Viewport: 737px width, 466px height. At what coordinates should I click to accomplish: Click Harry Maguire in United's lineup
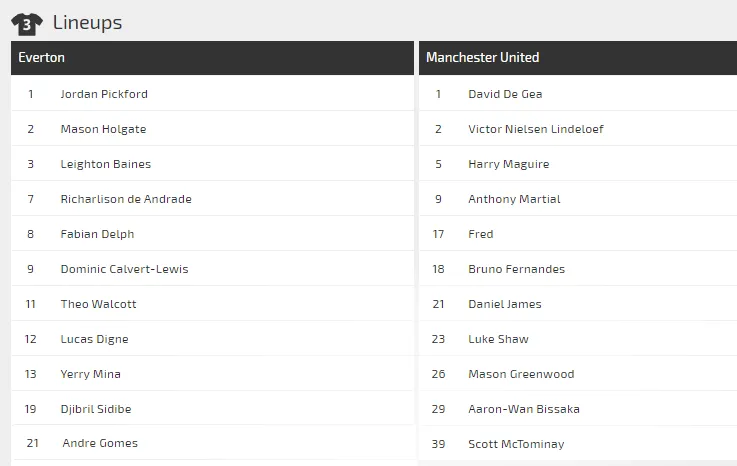[508, 164]
